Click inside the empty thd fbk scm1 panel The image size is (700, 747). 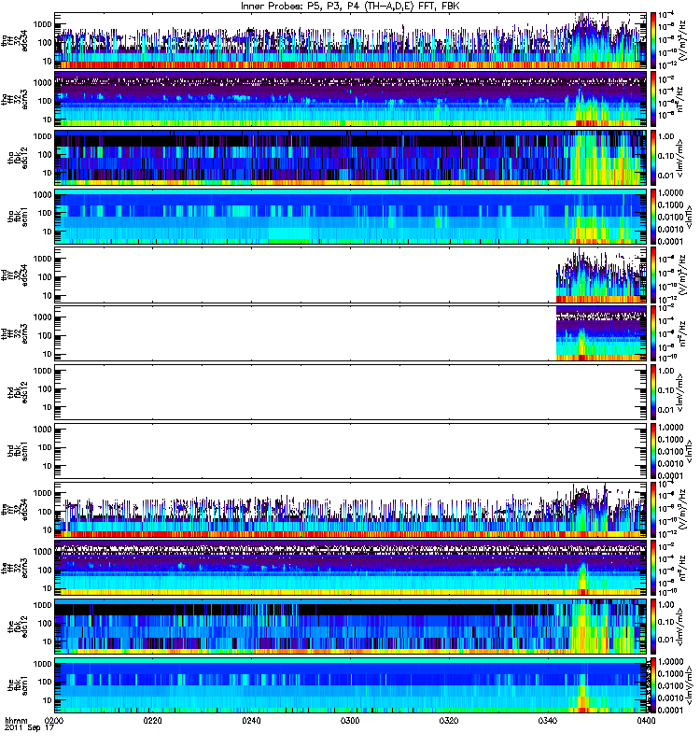(x=351, y=451)
